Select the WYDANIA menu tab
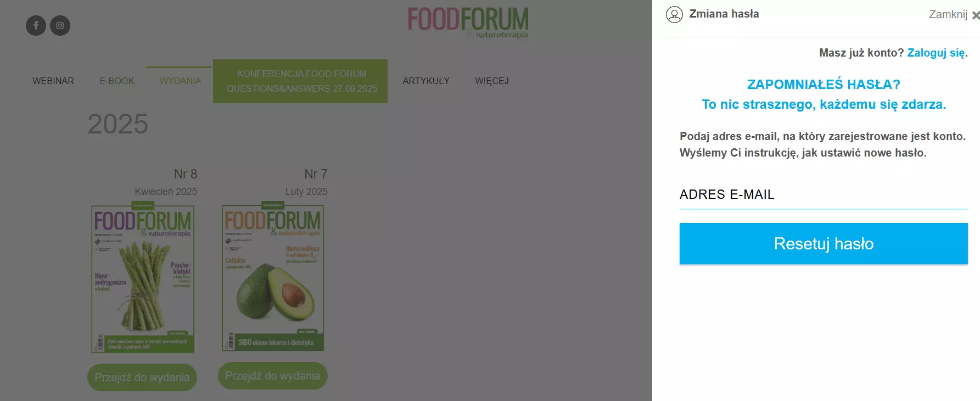 180,81
